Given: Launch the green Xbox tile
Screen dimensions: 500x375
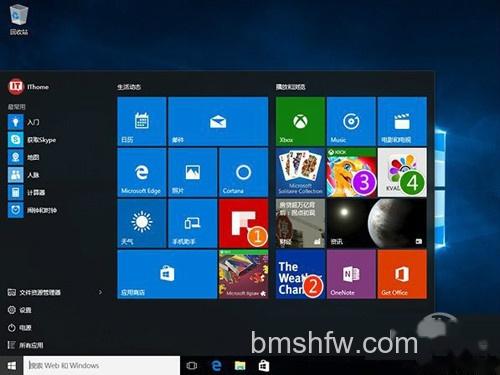Looking at the screenshot, I should tap(300, 121).
